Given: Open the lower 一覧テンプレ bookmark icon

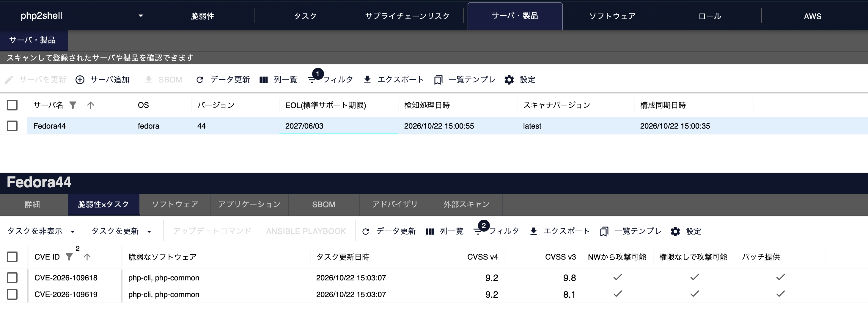Looking at the screenshot, I should pos(604,231).
